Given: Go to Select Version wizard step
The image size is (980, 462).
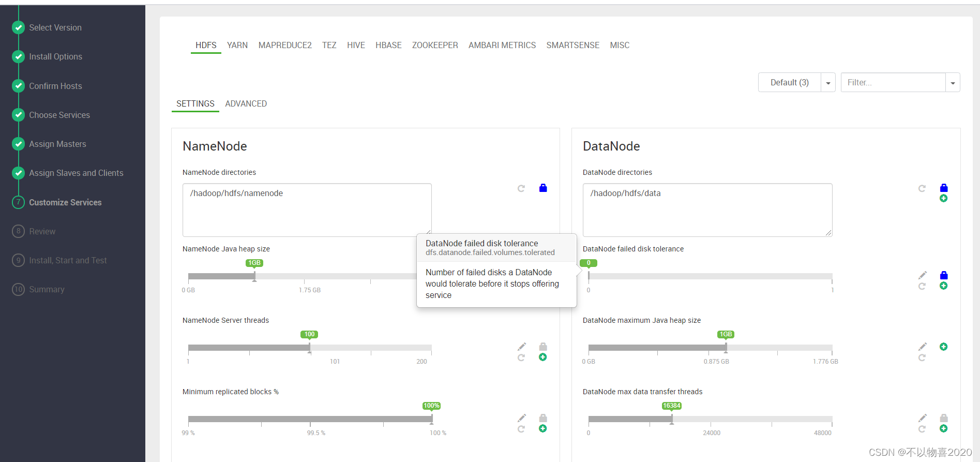Looking at the screenshot, I should (55, 27).
